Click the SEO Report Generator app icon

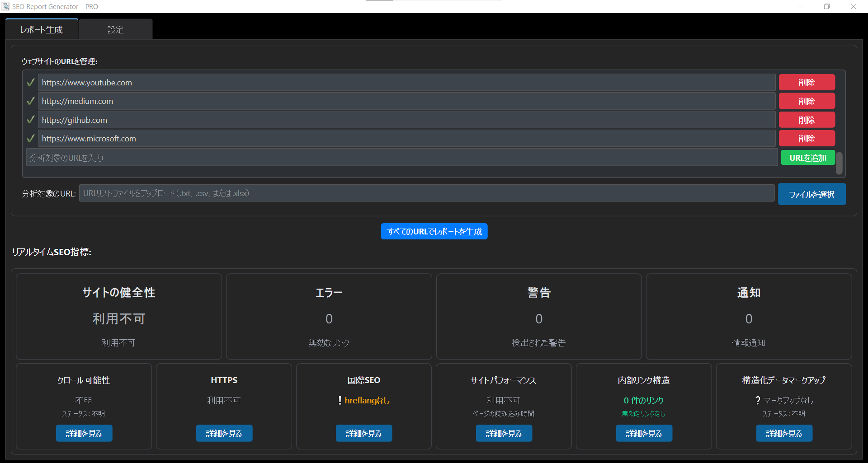click(6, 6)
